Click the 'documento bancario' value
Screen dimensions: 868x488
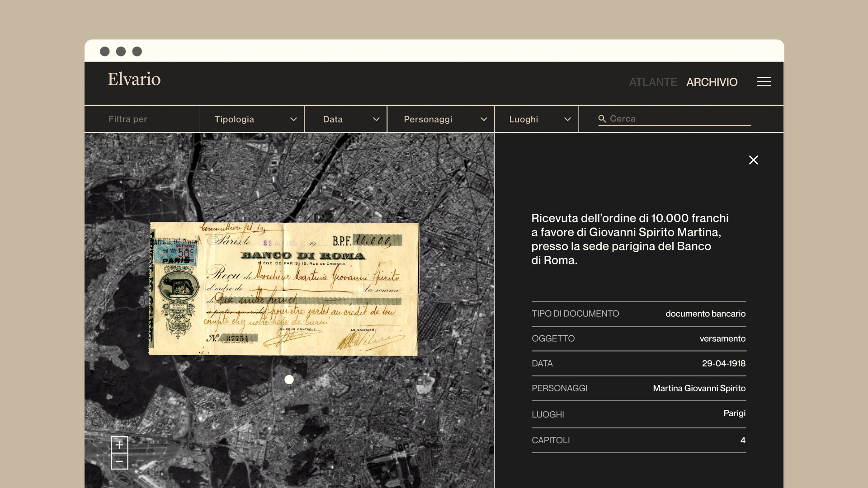tap(705, 314)
